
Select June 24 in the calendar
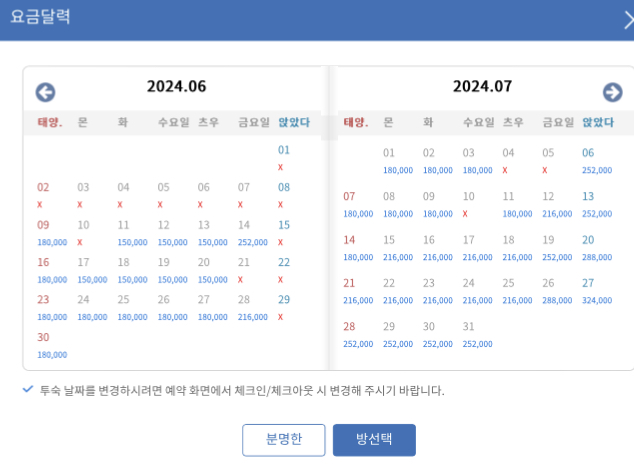pyautogui.click(x=92, y=308)
